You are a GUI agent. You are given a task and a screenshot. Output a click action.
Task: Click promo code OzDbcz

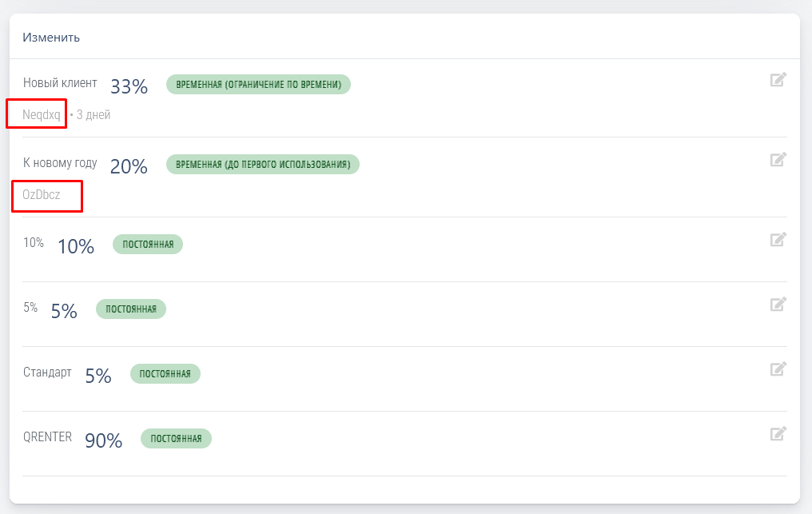(x=42, y=194)
